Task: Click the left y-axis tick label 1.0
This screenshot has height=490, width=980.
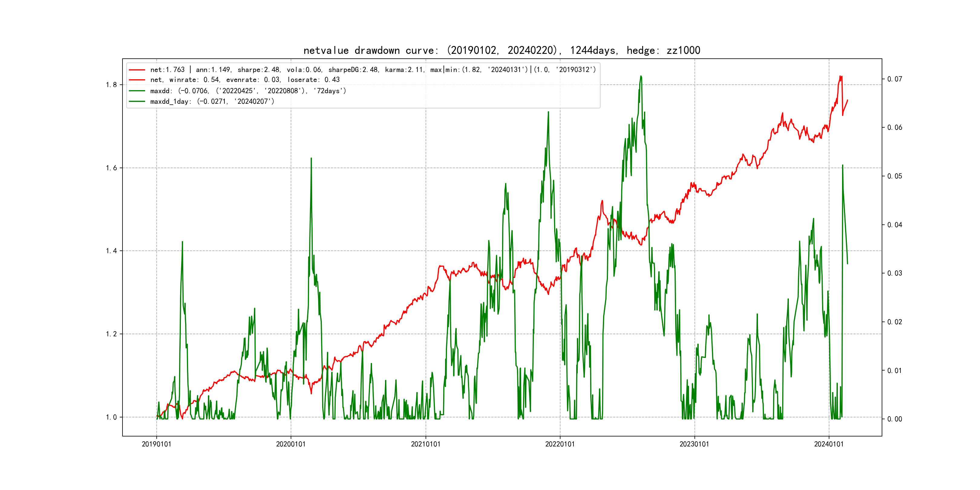Action: point(111,417)
